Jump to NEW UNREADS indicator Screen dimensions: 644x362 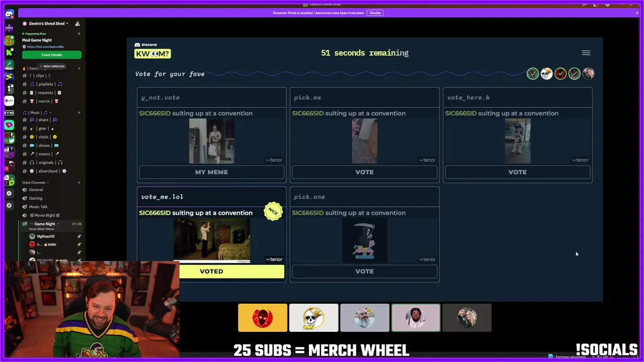(x=52, y=66)
